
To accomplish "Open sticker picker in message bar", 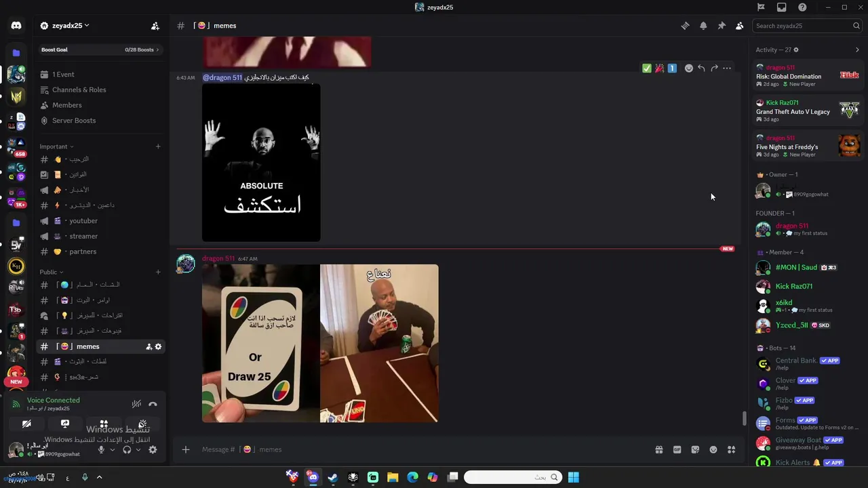I will point(695,449).
